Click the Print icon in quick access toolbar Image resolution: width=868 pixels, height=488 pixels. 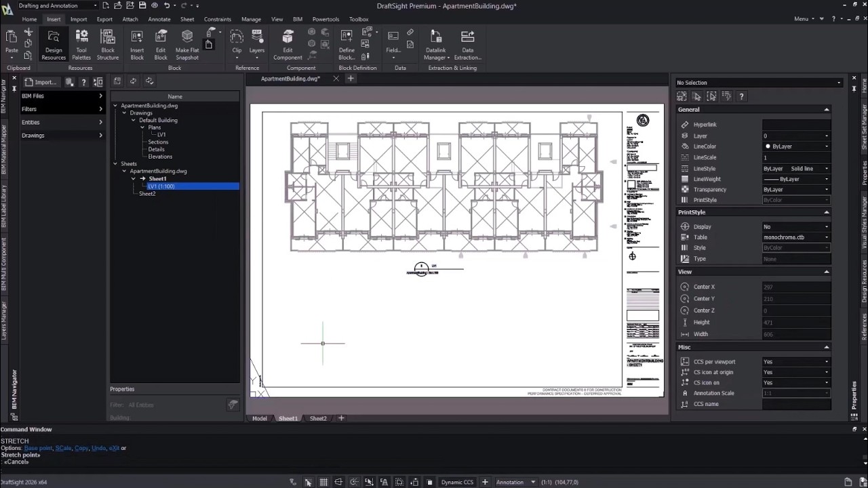pyautogui.click(x=153, y=5)
